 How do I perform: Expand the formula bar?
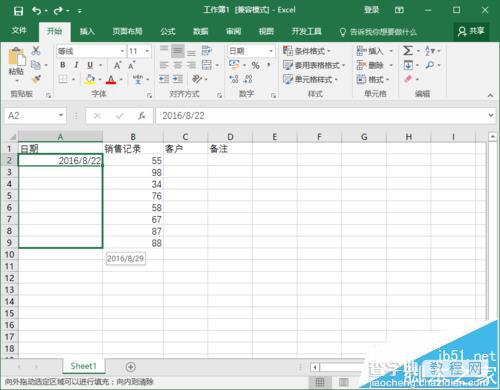pyautogui.click(x=491, y=115)
